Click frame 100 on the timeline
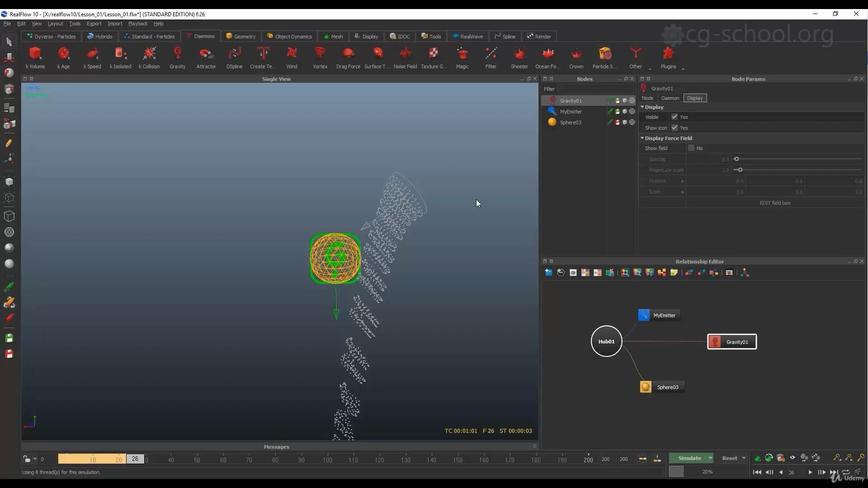 pos(327,460)
